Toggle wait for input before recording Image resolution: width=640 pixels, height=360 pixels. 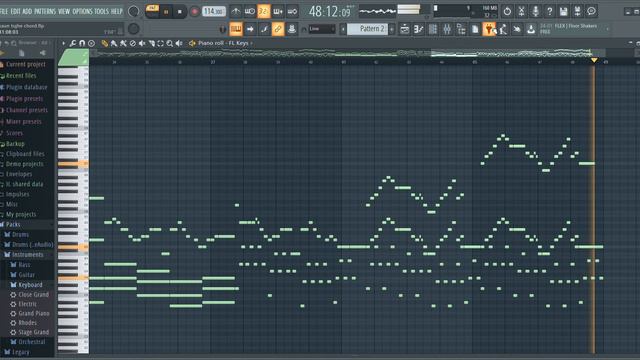coord(249,11)
